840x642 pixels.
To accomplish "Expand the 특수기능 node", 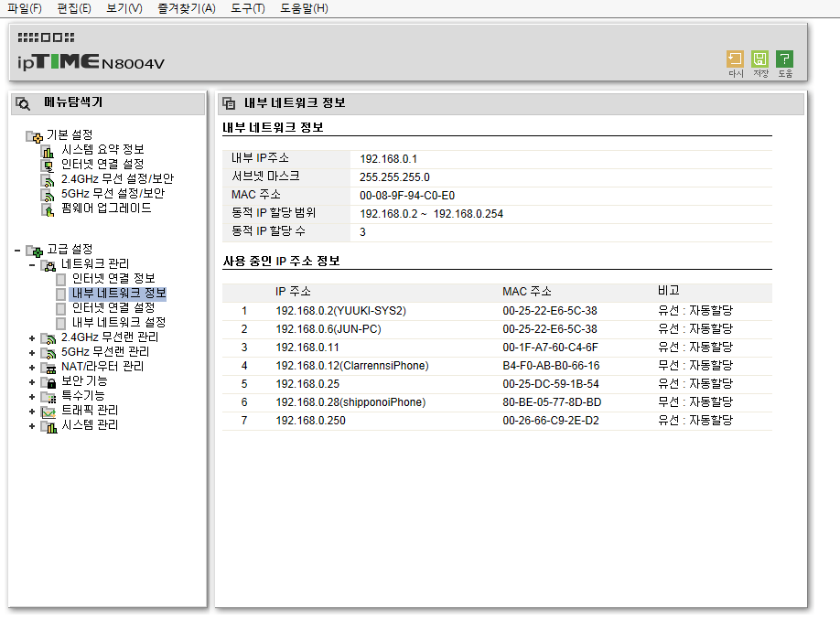I will (32, 397).
